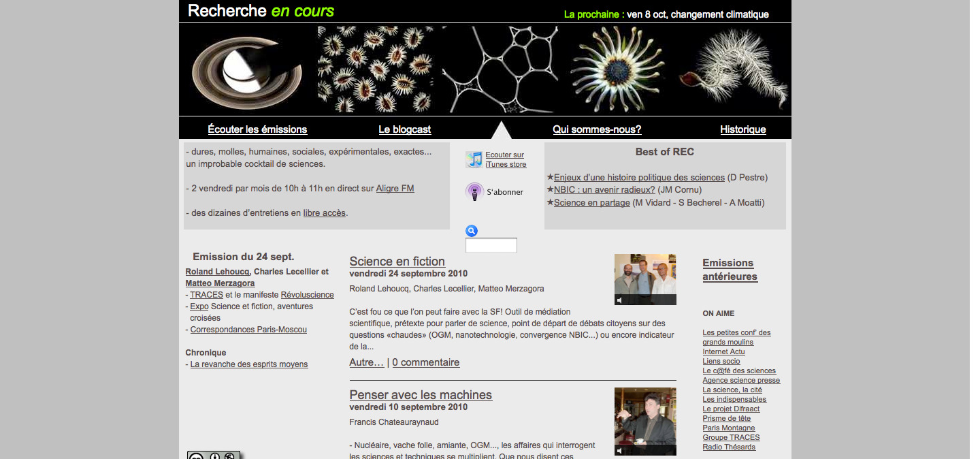Open La revanche des esprits moyens chronicle
This screenshot has width=980, height=459.
pos(249,364)
